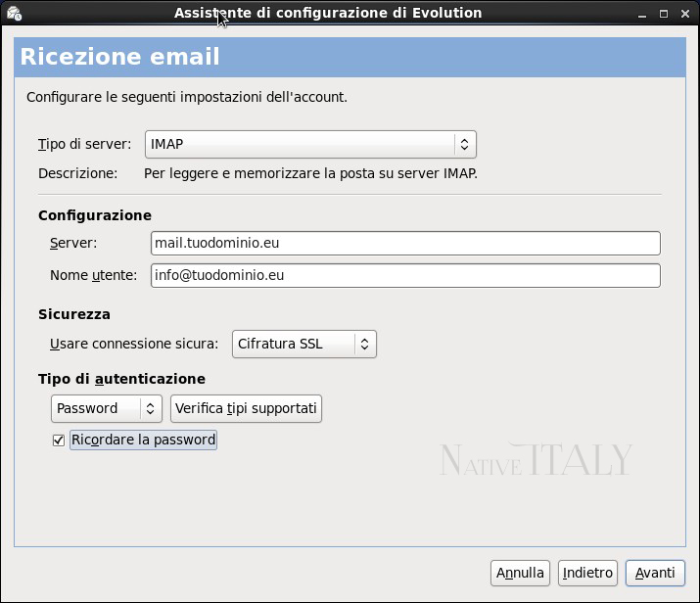
Task: Click the Descrizione text about IMAP server
Action: pyautogui.click(x=310, y=173)
